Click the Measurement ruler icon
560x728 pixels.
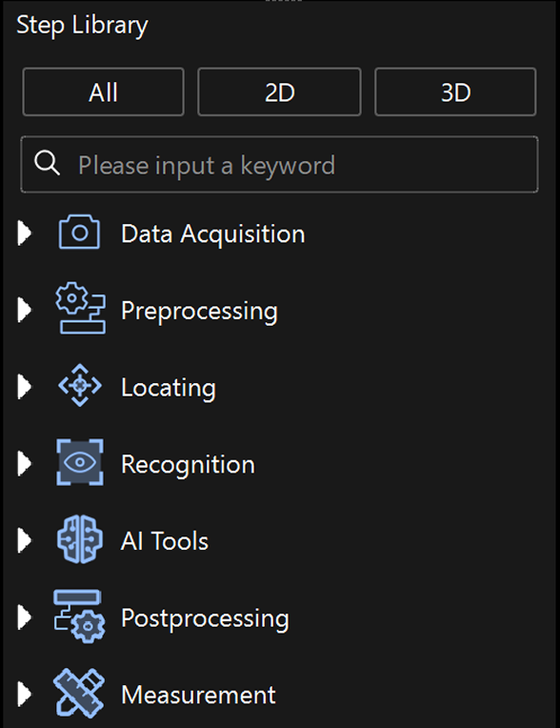79,693
